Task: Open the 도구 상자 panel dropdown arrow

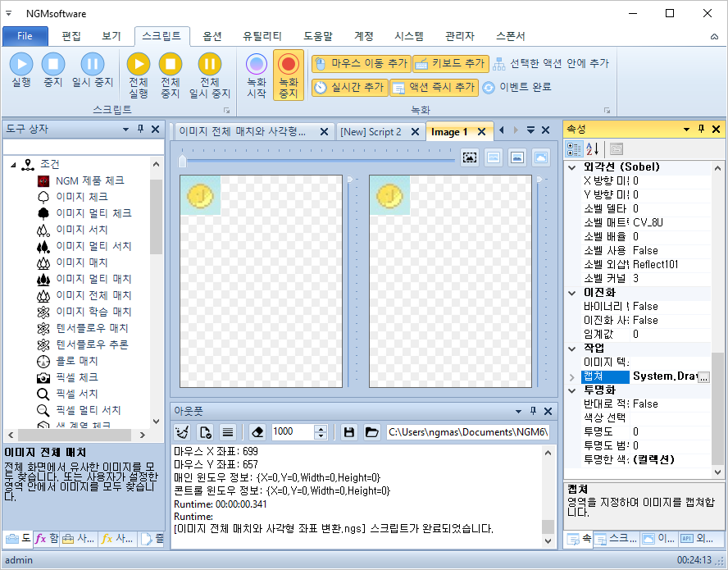Action: pyautogui.click(x=125, y=129)
